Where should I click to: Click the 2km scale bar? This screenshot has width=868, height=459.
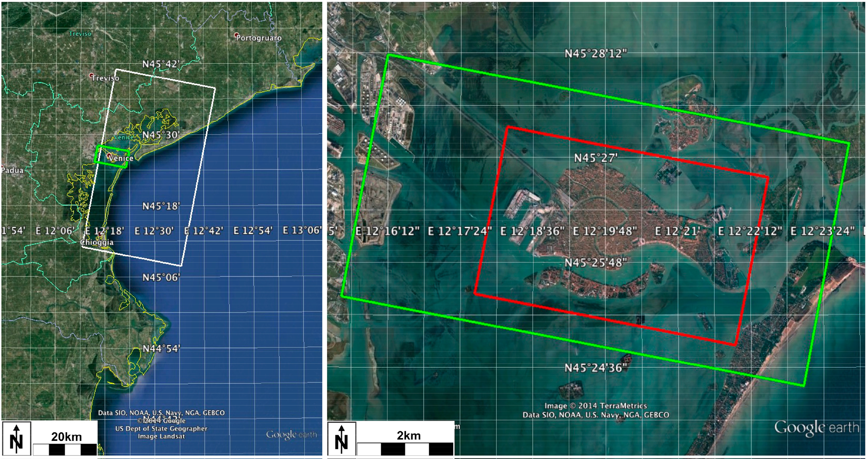(x=405, y=448)
